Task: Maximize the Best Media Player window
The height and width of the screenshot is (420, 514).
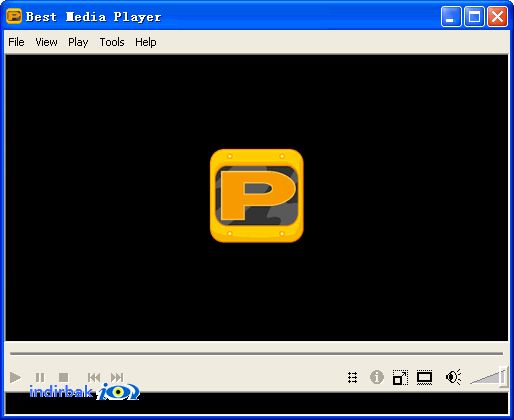Action: tap(474, 16)
